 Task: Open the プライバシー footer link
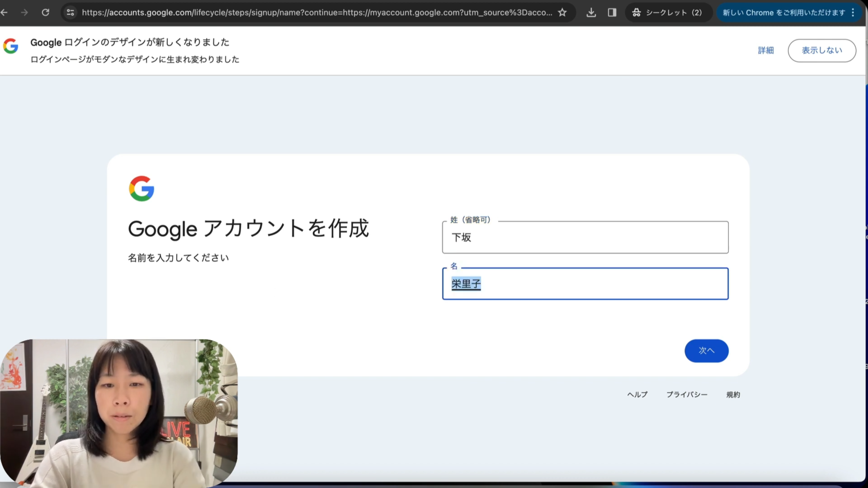[x=687, y=394]
